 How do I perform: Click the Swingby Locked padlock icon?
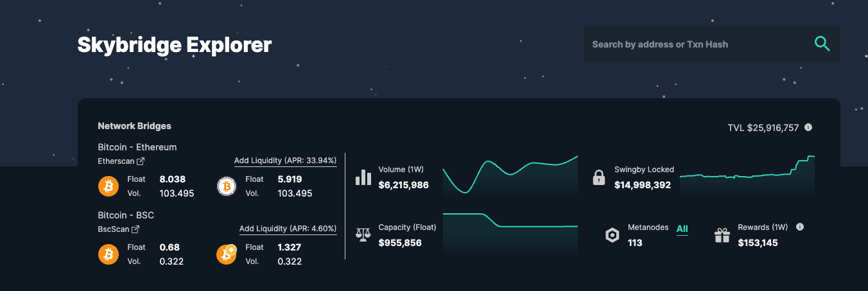point(599,177)
